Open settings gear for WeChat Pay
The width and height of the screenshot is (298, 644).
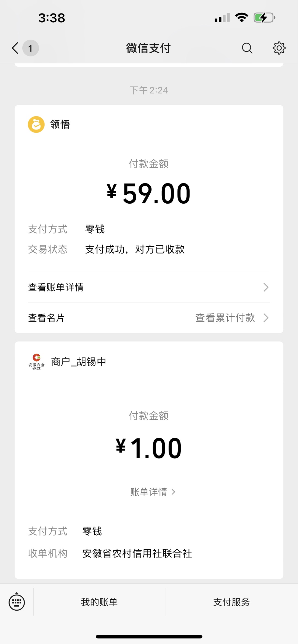(x=279, y=48)
